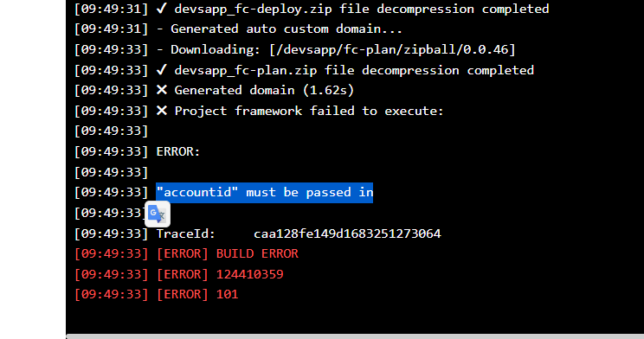The image size is (644, 339).
Task: Click the Google Translate popup icon
Action: coord(158,214)
